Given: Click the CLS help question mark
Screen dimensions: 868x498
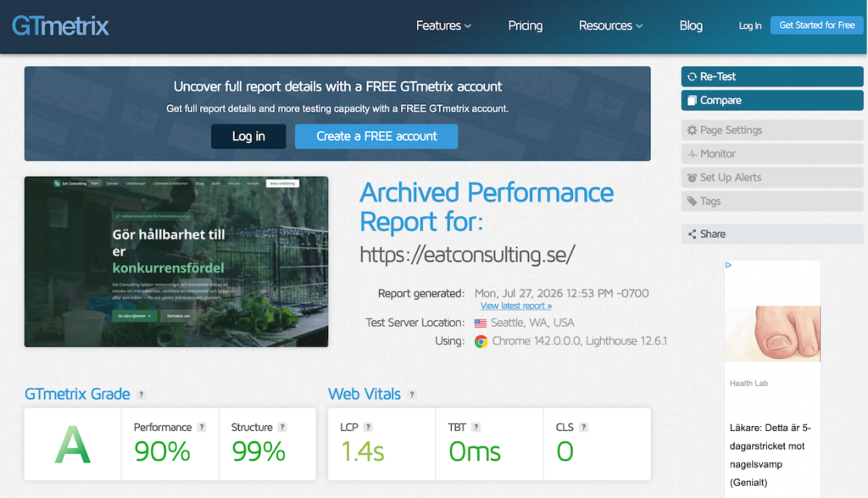Looking at the screenshot, I should click(583, 427).
